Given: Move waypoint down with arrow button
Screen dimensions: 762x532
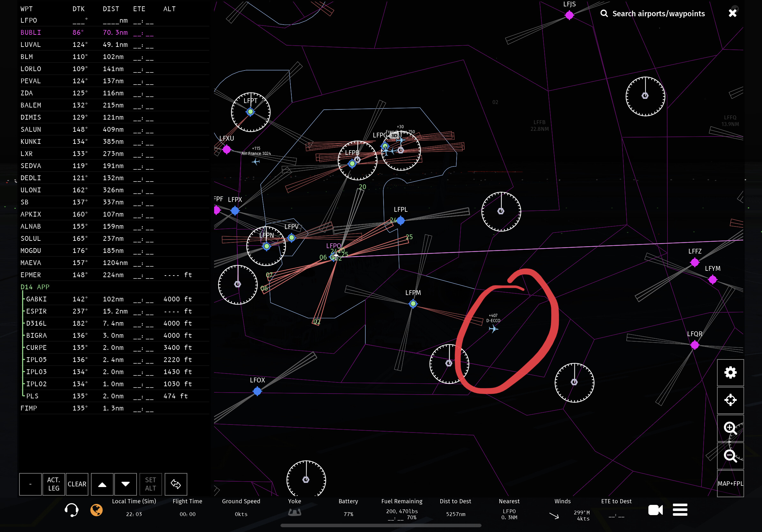Looking at the screenshot, I should click(125, 484).
